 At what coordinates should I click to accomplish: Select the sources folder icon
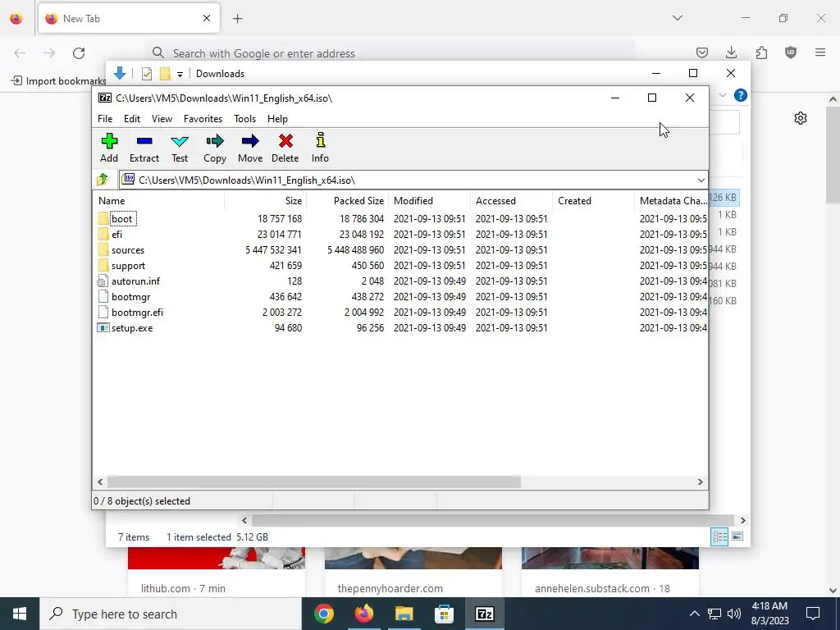point(103,249)
